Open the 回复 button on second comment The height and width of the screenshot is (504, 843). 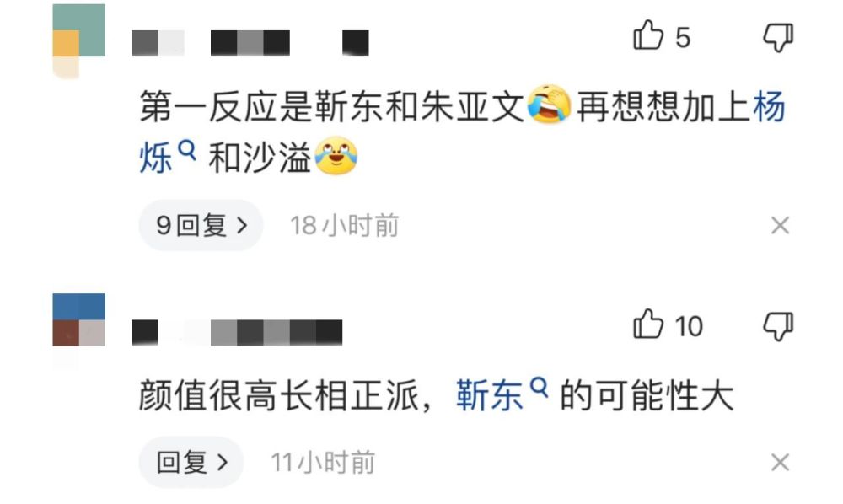click(x=191, y=462)
